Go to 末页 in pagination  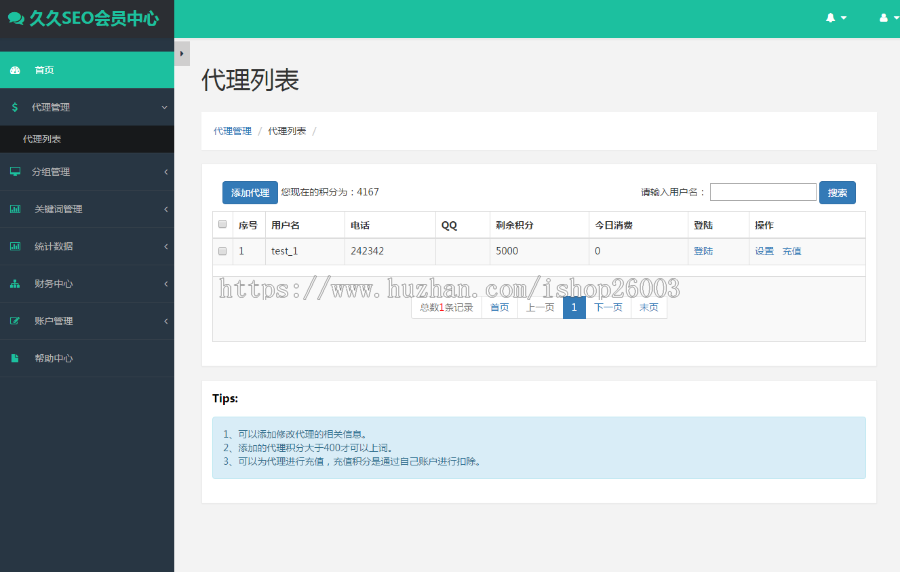click(649, 308)
